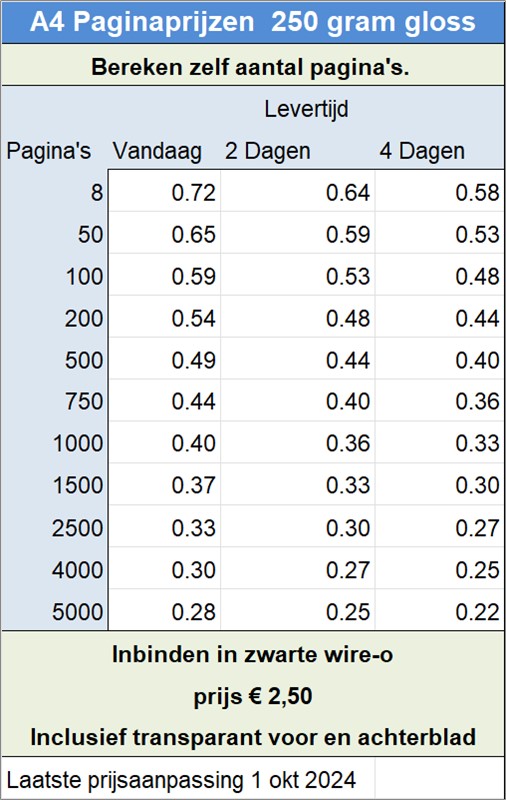Select the Vandaag column header
The width and height of the screenshot is (506, 800).
157,151
